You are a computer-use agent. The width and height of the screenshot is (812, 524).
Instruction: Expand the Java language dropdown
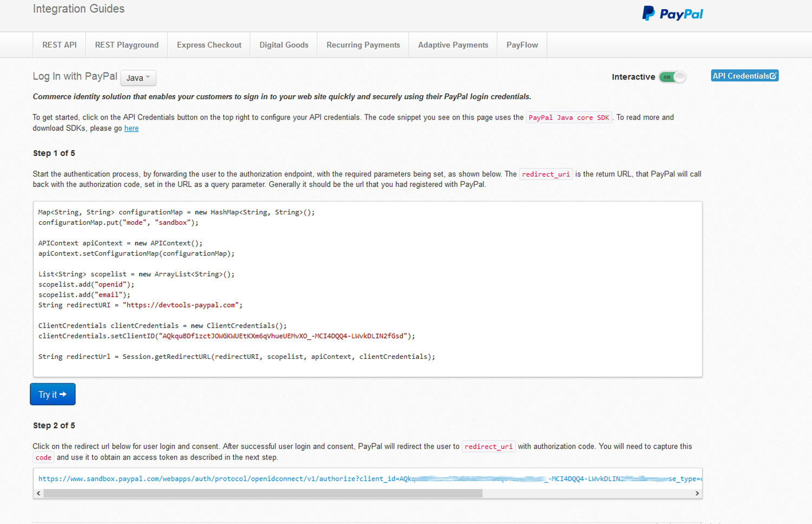[x=138, y=78]
